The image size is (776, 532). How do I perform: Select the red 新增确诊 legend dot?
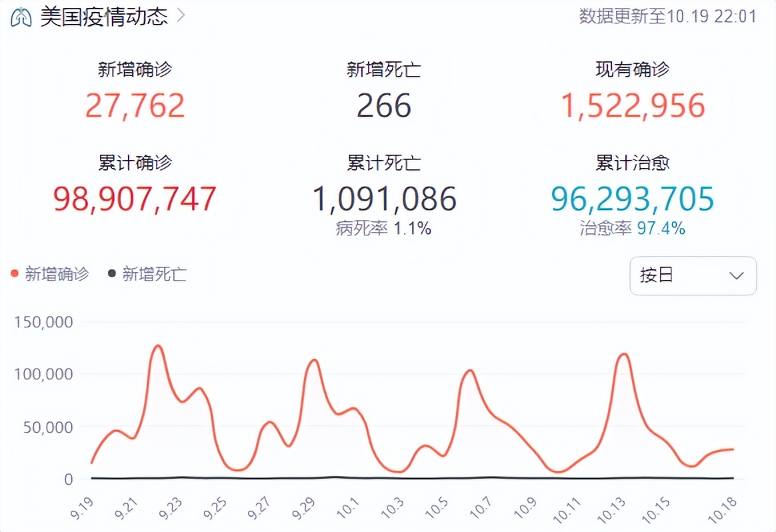click(x=13, y=273)
